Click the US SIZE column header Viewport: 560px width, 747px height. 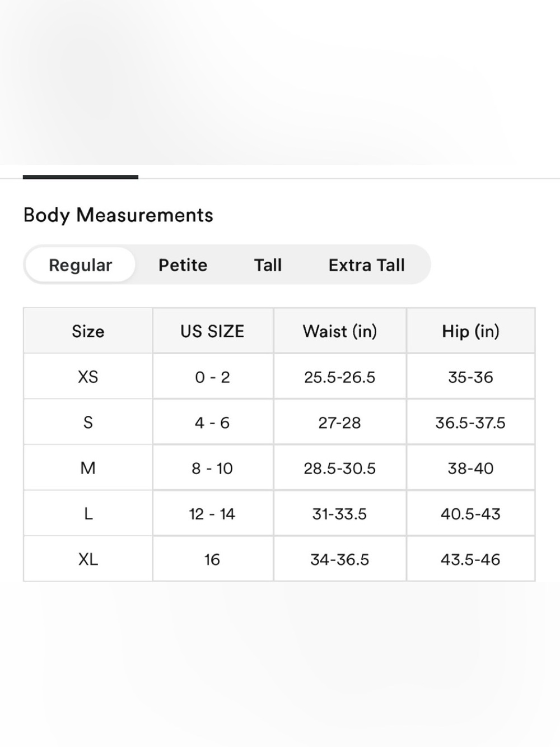pos(212,331)
